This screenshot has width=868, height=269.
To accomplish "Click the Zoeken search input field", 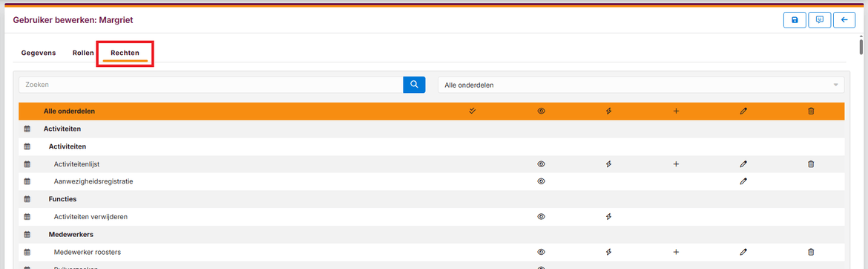I will click(x=211, y=85).
